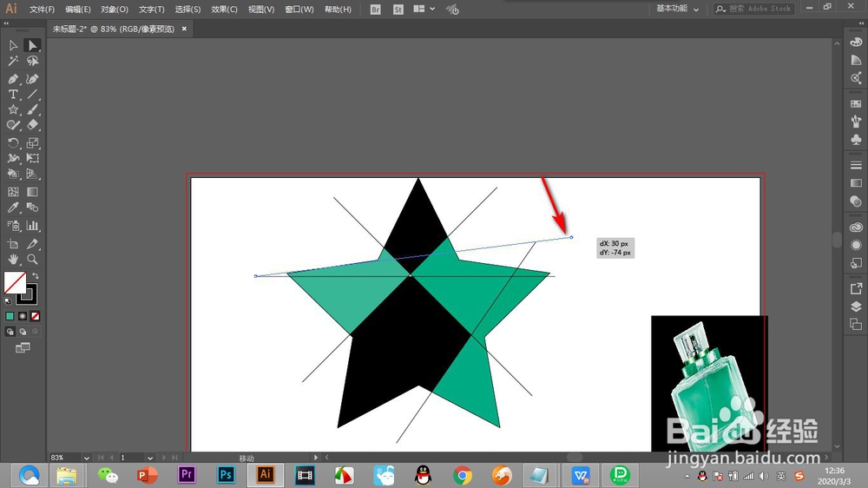Set paint mode to Gradient
This screenshot has height=488, width=868.
(23, 316)
